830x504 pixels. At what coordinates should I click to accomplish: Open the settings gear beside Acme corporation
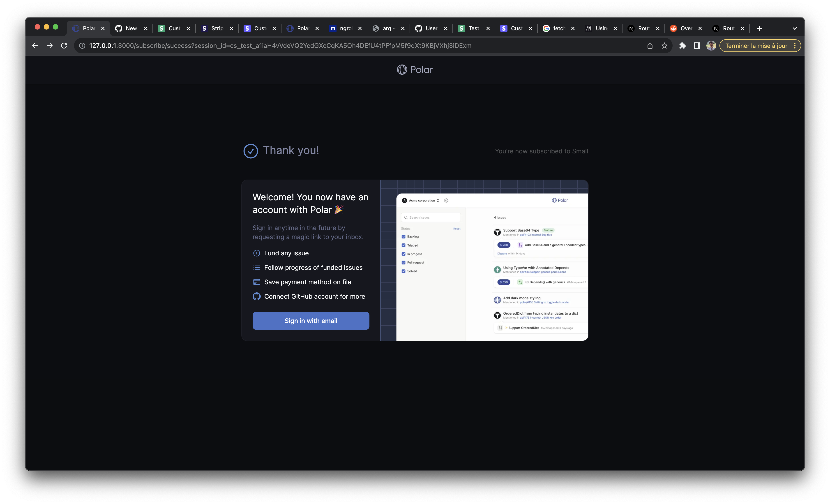[446, 200]
